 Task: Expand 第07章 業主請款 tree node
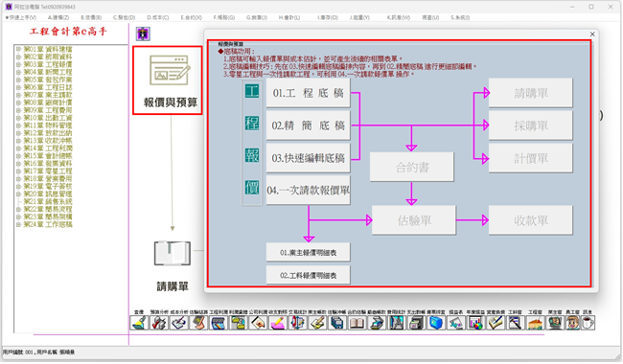click(18, 95)
